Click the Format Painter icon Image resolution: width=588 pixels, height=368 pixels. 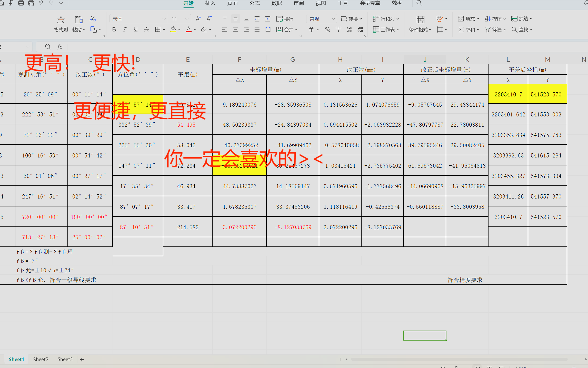tap(61, 20)
